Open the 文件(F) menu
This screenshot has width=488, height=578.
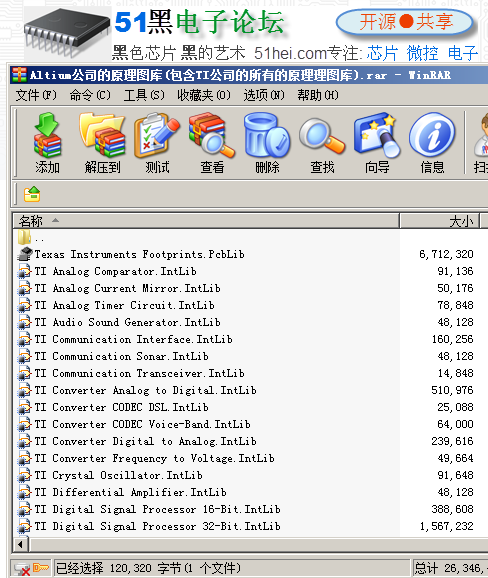36,95
